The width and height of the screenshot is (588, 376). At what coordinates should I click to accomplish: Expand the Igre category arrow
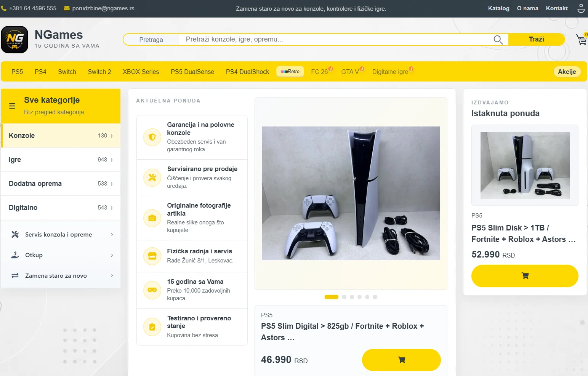click(112, 160)
